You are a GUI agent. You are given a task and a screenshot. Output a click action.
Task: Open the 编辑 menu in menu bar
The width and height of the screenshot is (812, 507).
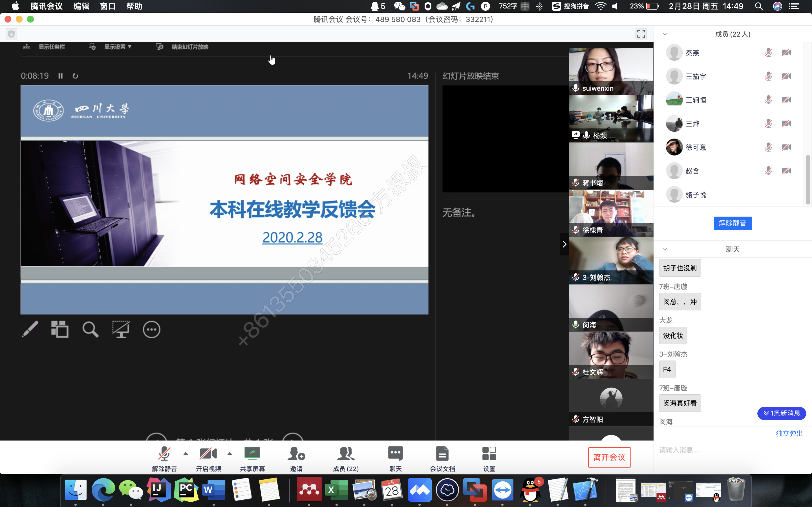(x=81, y=6)
